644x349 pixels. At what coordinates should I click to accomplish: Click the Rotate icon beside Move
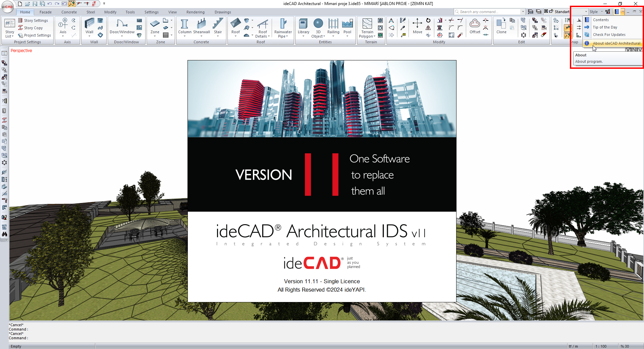pos(428,20)
